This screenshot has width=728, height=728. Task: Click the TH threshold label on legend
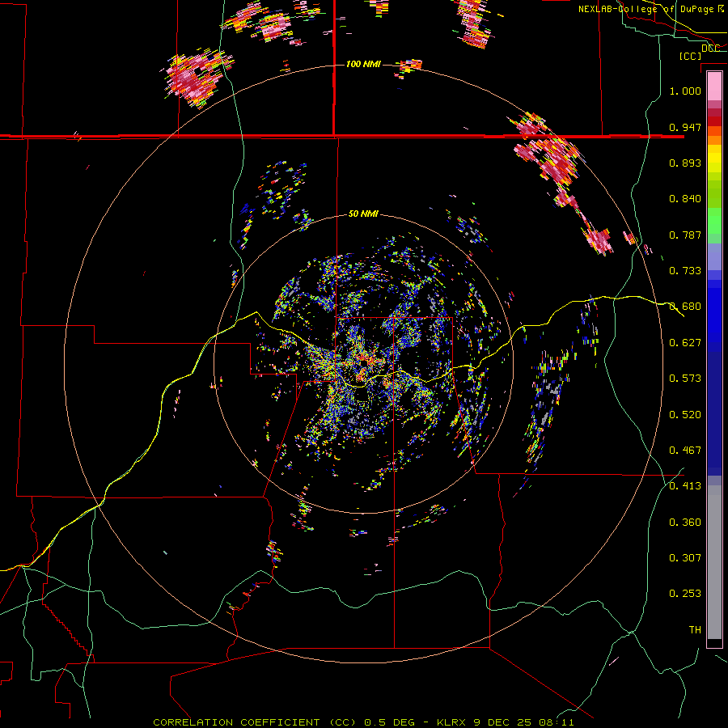[x=695, y=630]
